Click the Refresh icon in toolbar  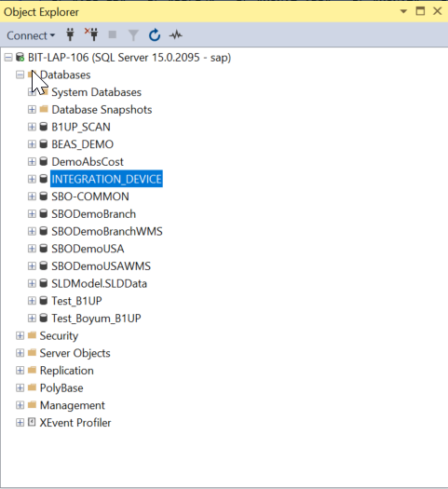point(155,35)
